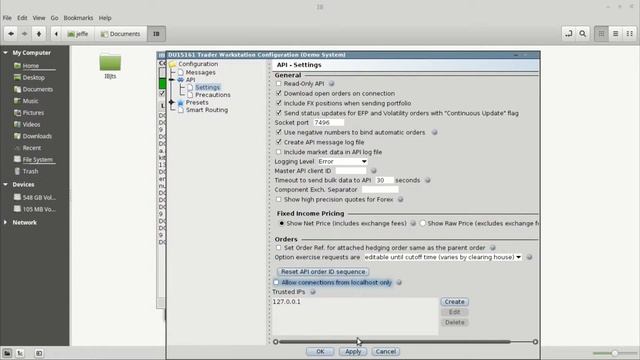The image size is (640, 360).
Task: Go back in file manager toolbar
Action: tap(11, 34)
